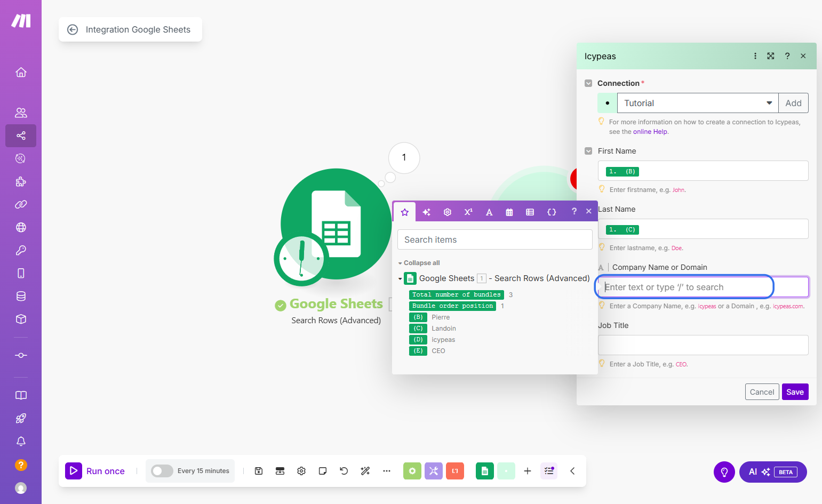Viewport: 822px width, 504px height.
Task: Open the Webhooks globe icon in the sidebar
Action: coord(21,227)
